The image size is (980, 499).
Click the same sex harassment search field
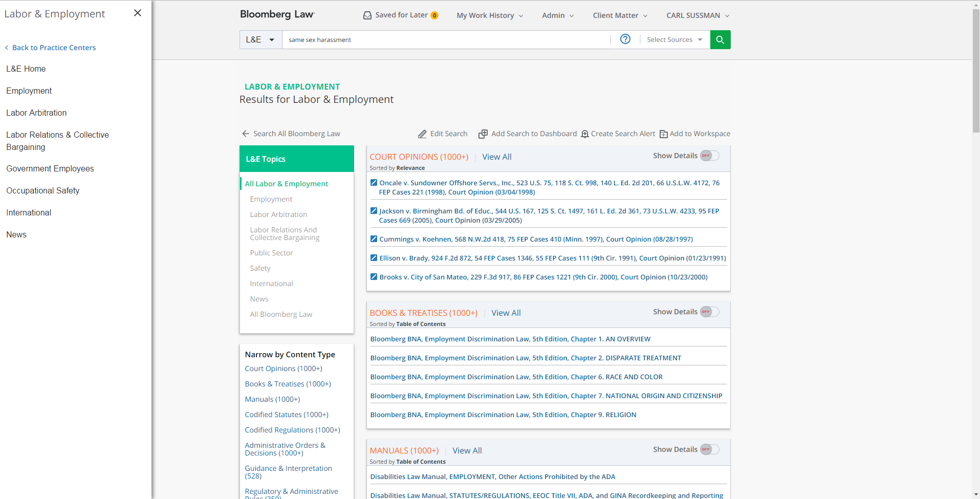pyautogui.click(x=445, y=39)
